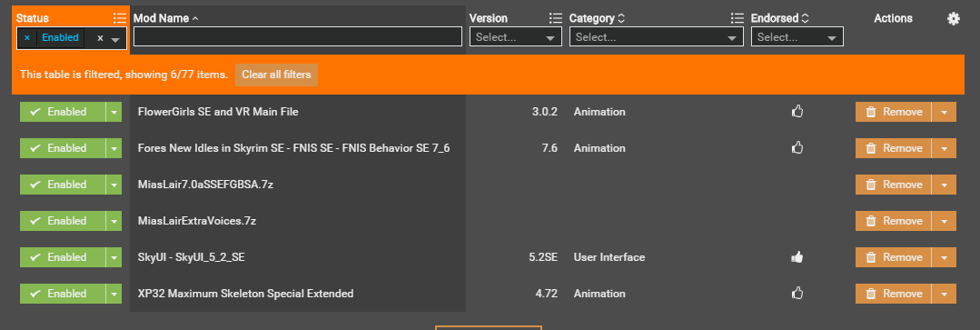980x330 pixels.
Task: Click version 5.2SE cell
Action: [x=542, y=257]
